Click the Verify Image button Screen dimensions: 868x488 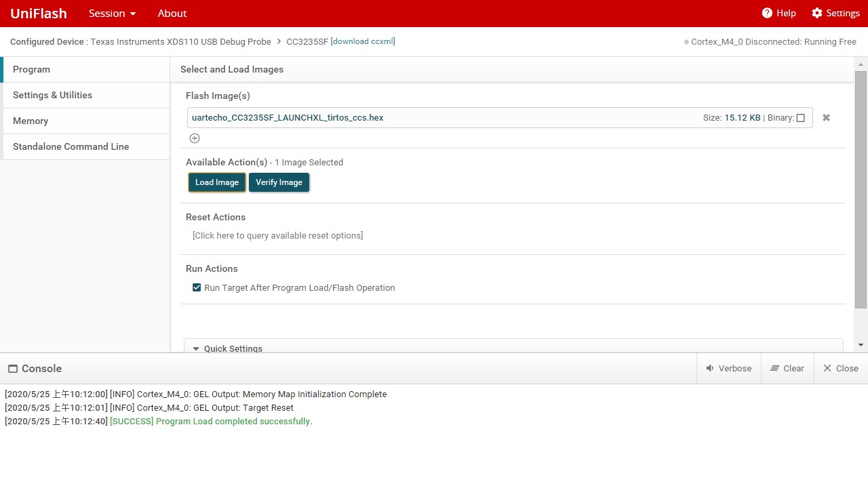(279, 182)
